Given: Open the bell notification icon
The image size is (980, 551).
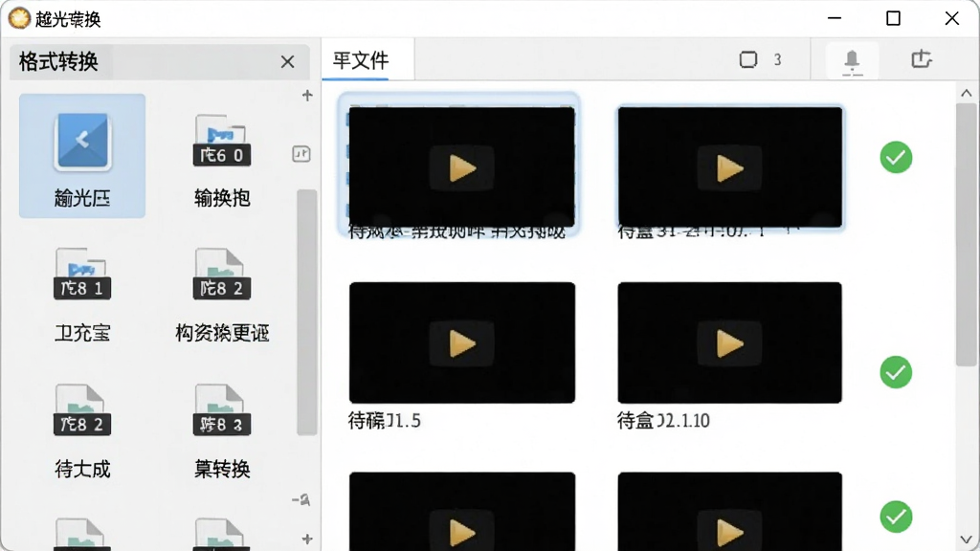Looking at the screenshot, I should click(x=852, y=60).
